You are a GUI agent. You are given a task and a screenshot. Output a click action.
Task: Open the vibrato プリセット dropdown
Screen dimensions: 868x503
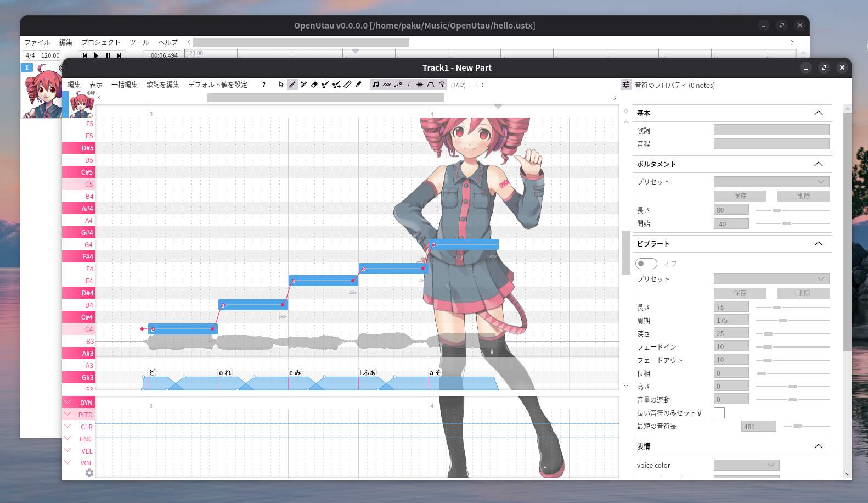(x=771, y=279)
